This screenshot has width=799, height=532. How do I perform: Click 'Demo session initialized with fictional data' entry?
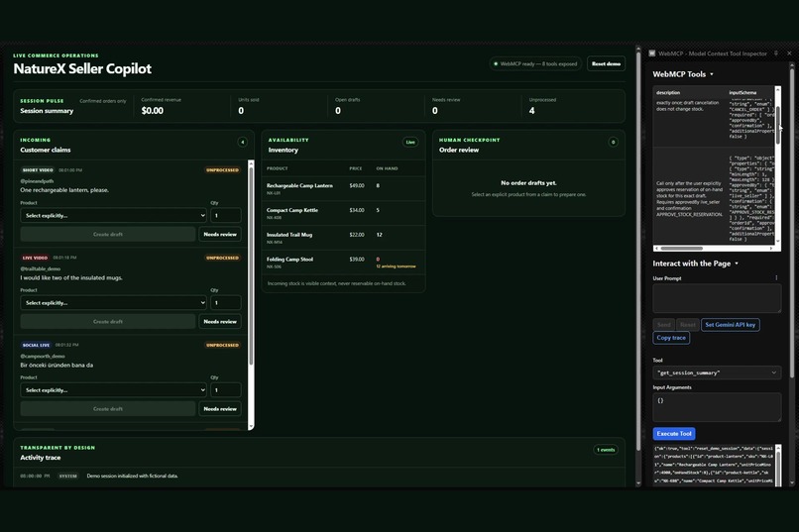(133, 476)
